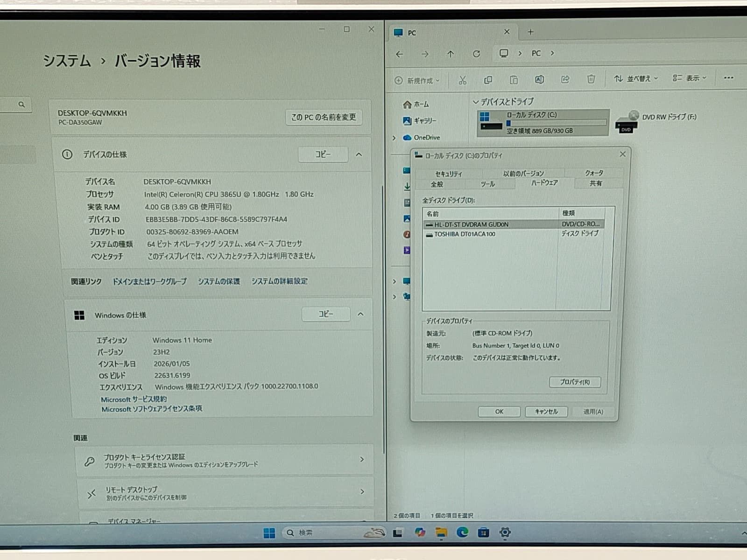Open Settings from the taskbar
Image resolution: width=747 pixels, height=560 pixels.
505,532
